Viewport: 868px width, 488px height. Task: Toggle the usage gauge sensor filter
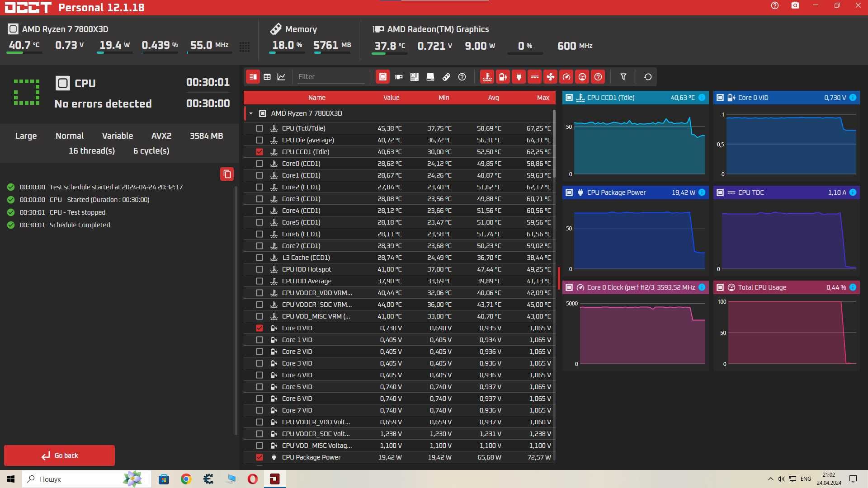pos(582,77)
